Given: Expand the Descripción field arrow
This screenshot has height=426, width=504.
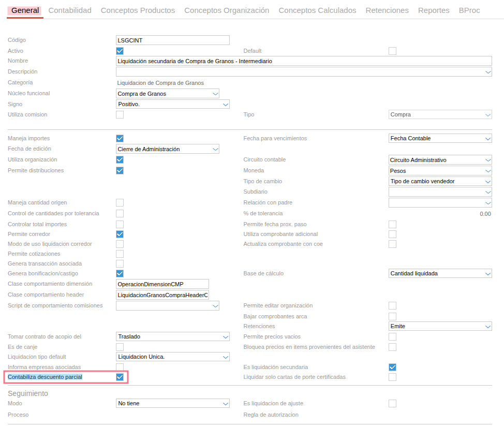Looking at the screenshot, I should 487,72.
